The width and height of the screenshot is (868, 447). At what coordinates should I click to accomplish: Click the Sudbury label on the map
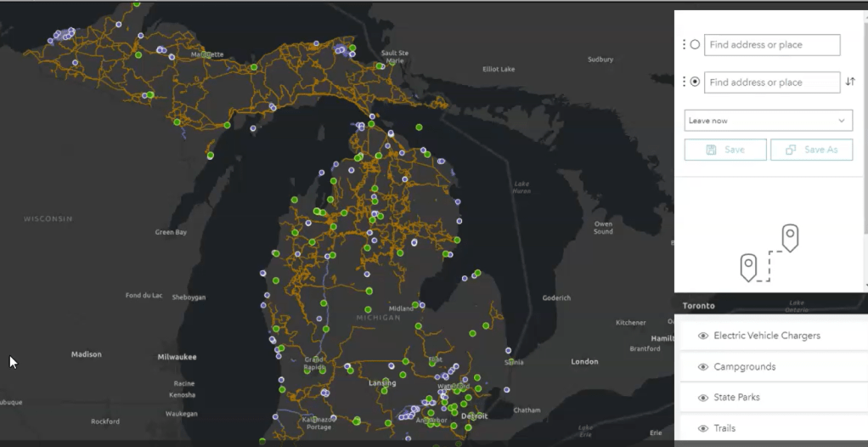click(x=600, y=59)
